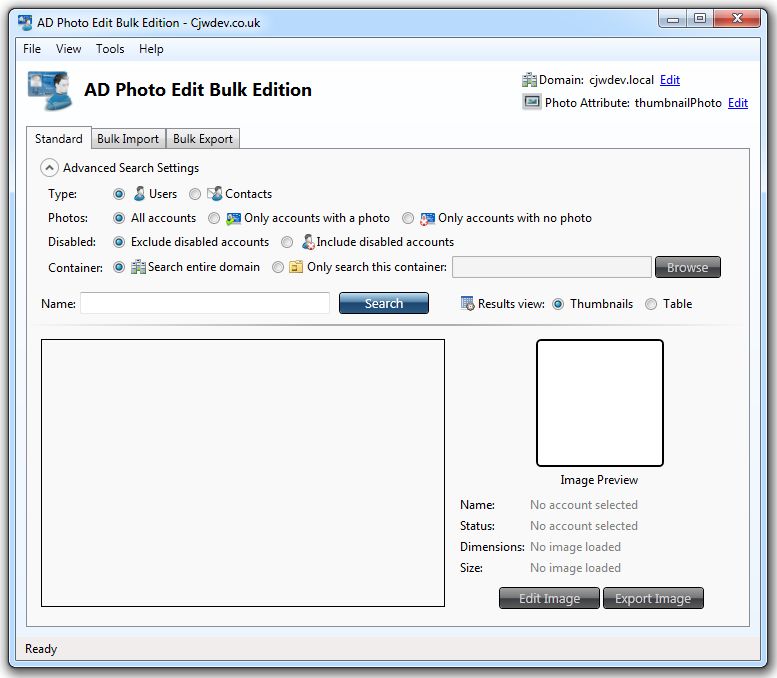Click the Export Image button
The height and width of the screenshot is (678, 777).
653,598
